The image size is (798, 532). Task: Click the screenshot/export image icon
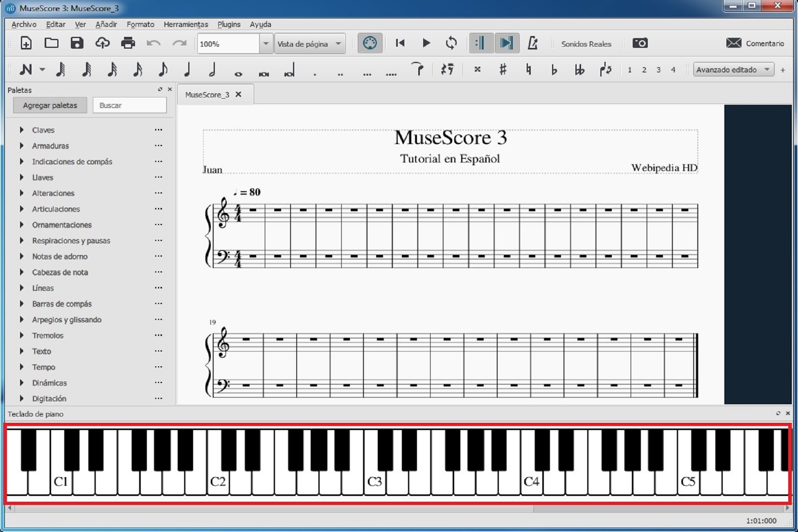click(x=640, y=43)
